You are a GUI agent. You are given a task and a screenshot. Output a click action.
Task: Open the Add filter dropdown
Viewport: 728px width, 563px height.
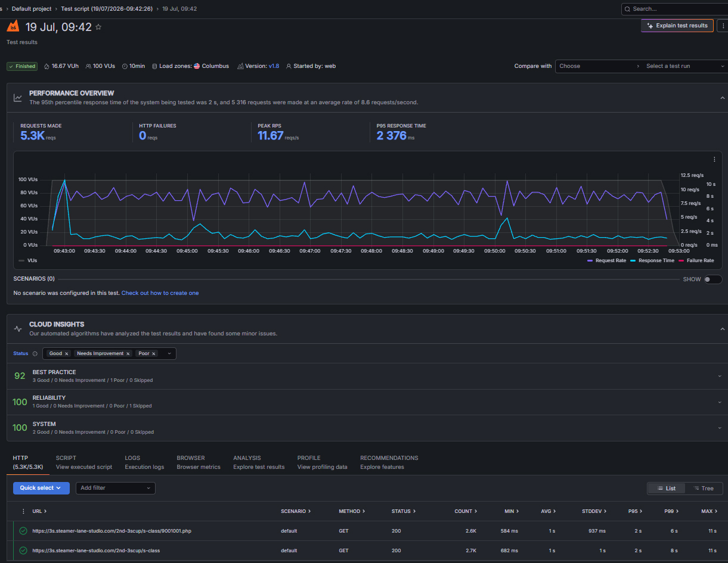[x=115, y=488]
